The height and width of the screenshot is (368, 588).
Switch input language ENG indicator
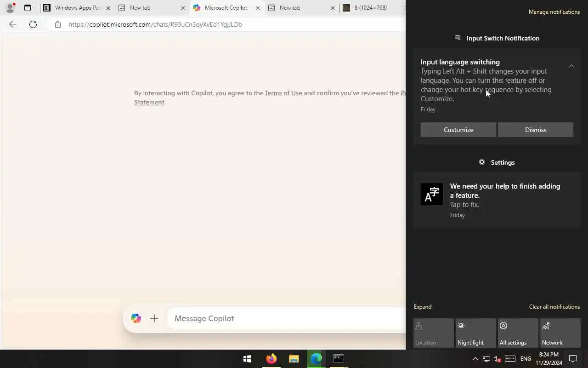point(526,359)
